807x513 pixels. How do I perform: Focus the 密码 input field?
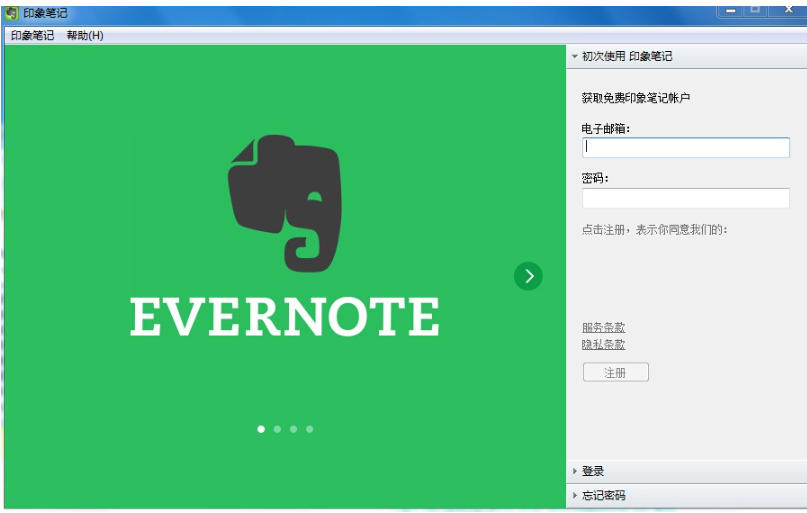(x=686, y=198)
